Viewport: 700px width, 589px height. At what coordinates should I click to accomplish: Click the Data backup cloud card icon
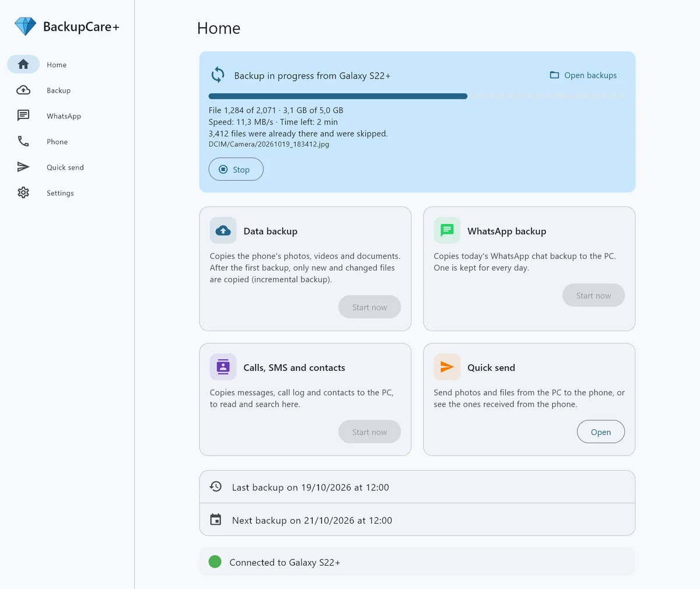223,230
